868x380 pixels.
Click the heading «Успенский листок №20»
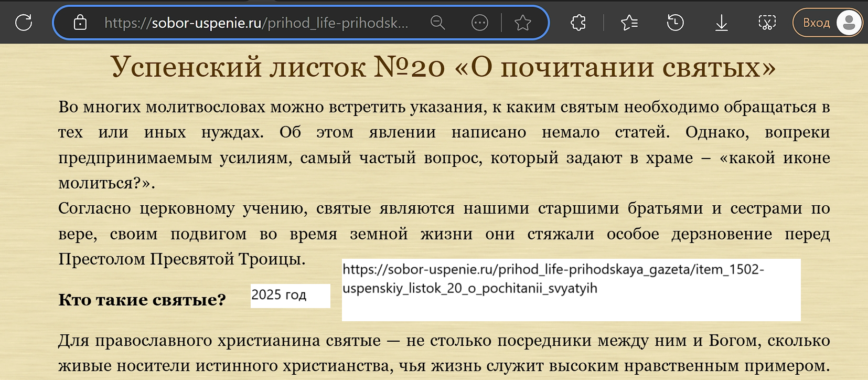pos(443,67)
